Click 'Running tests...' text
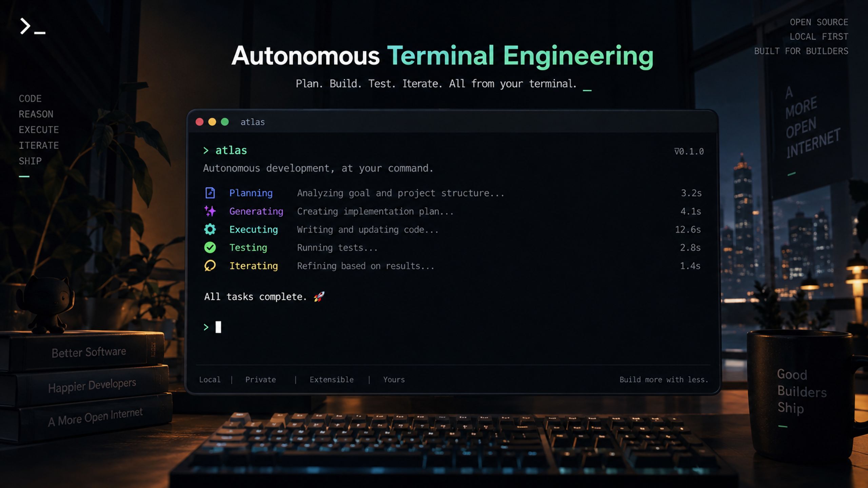 337,248
